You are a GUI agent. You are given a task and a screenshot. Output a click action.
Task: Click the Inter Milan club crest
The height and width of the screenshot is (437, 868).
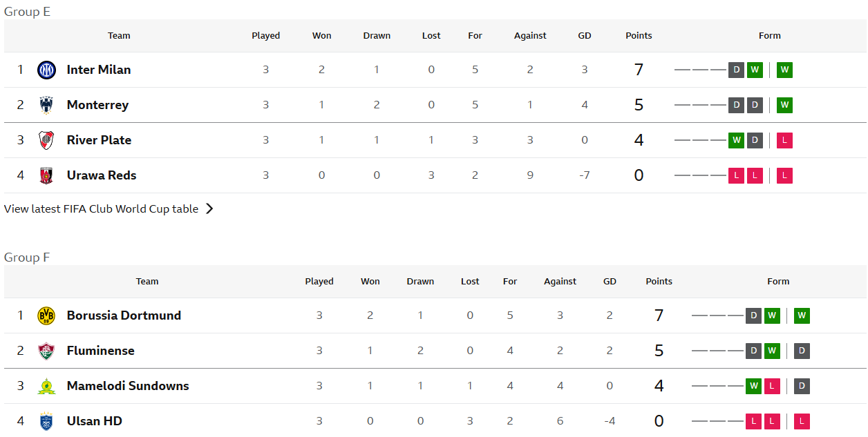46,70
